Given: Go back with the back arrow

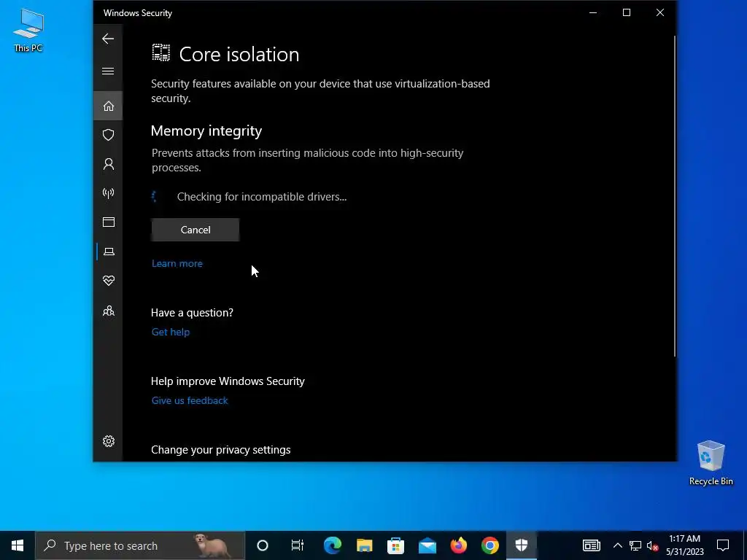Looking at the screenshot, I should [108, 39].
